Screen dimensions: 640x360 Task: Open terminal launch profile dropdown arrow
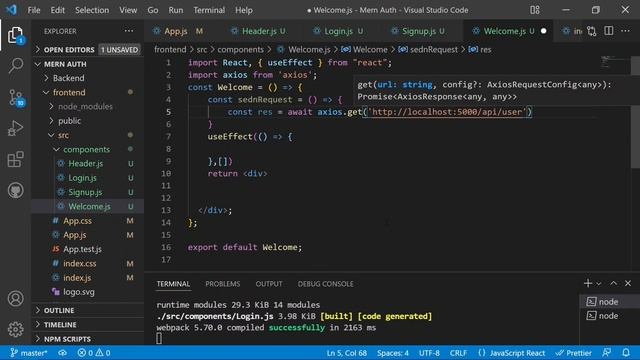tap(599, 283)
